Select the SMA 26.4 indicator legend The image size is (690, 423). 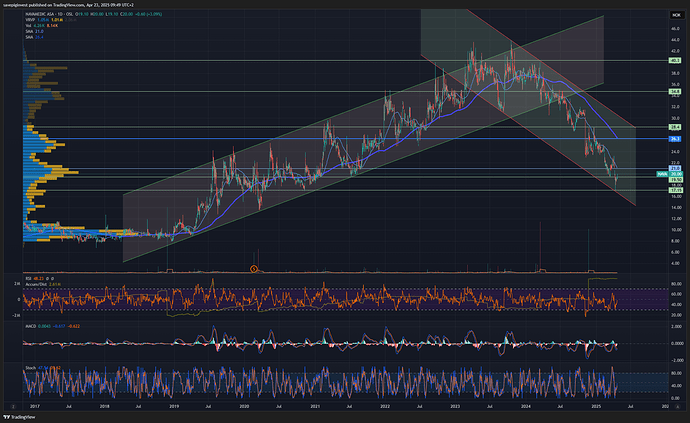tap(34, 37)
